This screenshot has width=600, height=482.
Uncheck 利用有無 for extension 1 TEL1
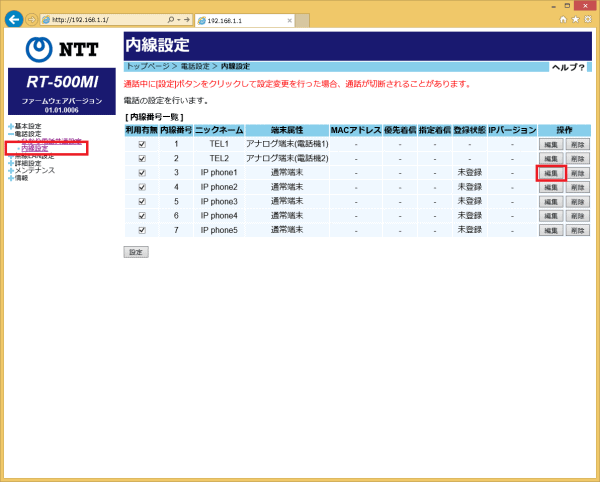tap(142, 144)
